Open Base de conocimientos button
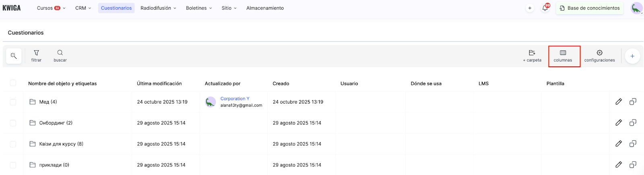This screenshot has width=644, height=175. click(x=590, y=8)
